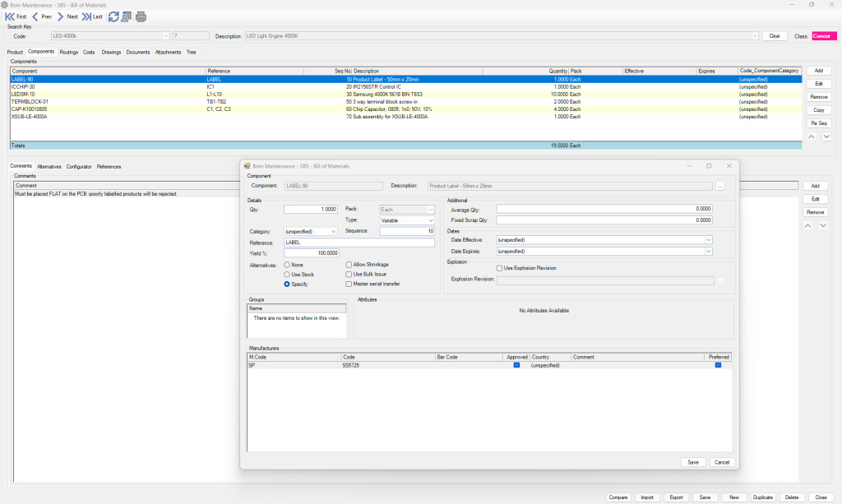Open the References tab
Viewport: 842px width, 504px height.
point(109,167)
